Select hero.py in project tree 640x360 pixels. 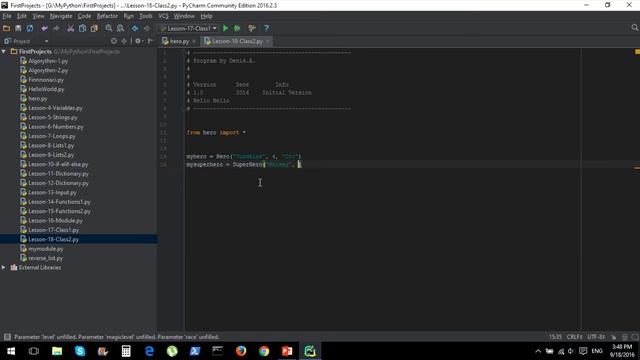(38, 98)
